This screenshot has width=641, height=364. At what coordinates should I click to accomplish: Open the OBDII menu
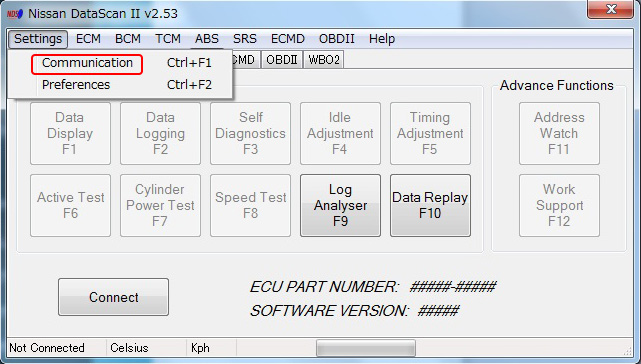click(337, 39)
